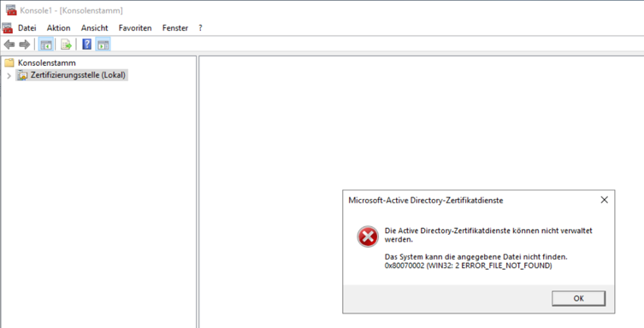The height and width of the screenshot is (328, 644).
Task: Open the Datei menu
Action: click(27, 28)
